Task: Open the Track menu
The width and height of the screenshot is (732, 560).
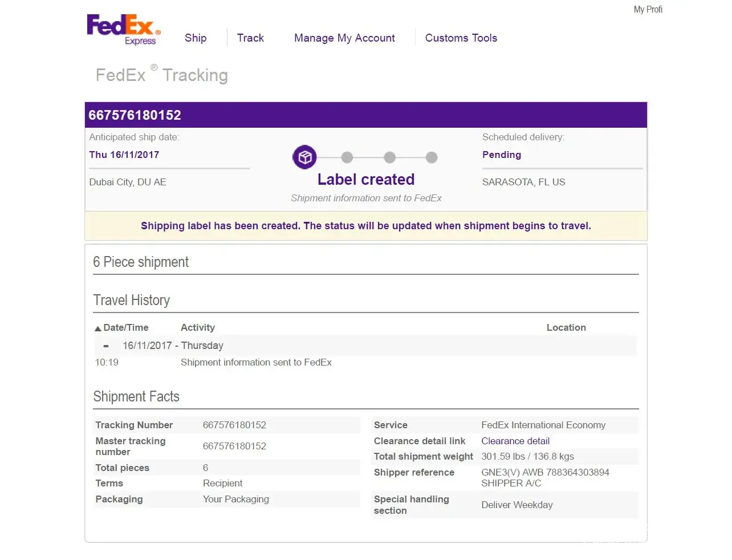Action: [250, 38]
